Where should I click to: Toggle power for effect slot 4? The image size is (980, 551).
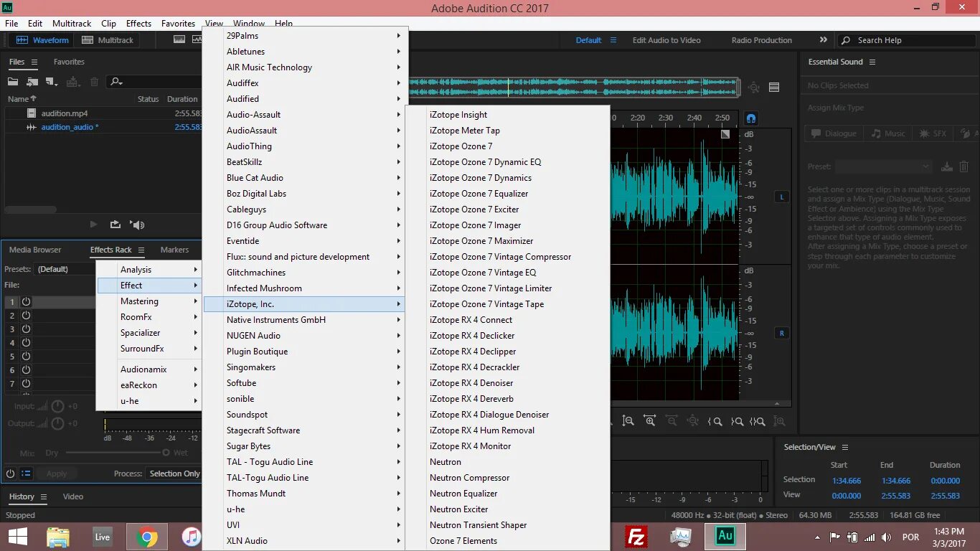pyautogui.click(x=26, y=342)
